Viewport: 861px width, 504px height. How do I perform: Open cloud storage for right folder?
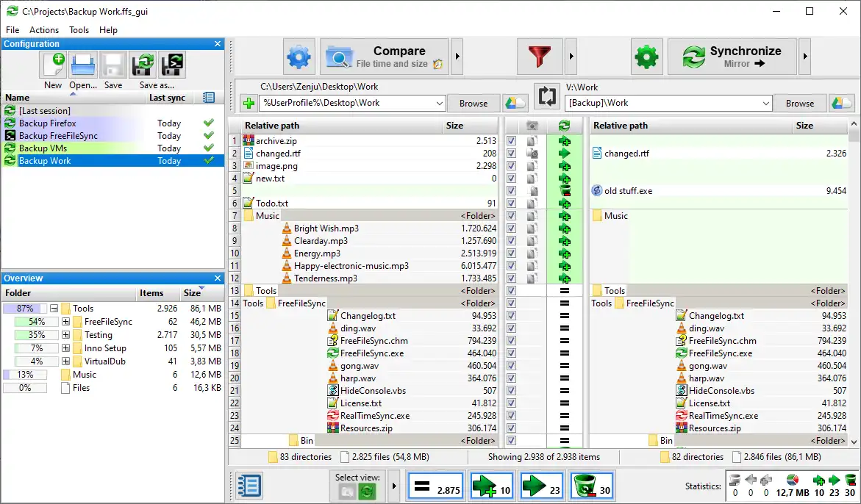tap(842, 103)
